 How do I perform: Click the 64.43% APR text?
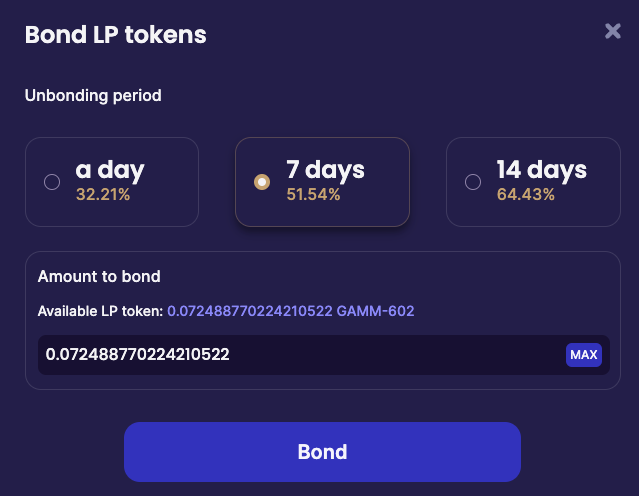click(525, 195)
